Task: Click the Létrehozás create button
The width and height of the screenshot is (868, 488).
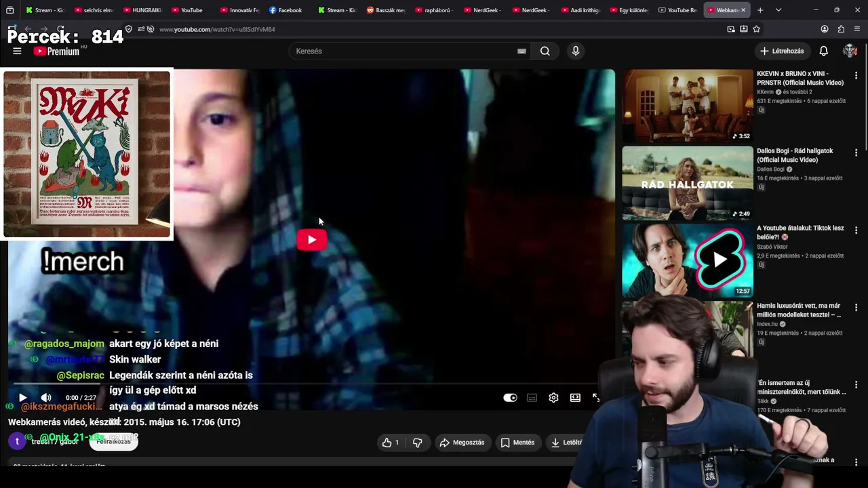Action: pos(782,51)
